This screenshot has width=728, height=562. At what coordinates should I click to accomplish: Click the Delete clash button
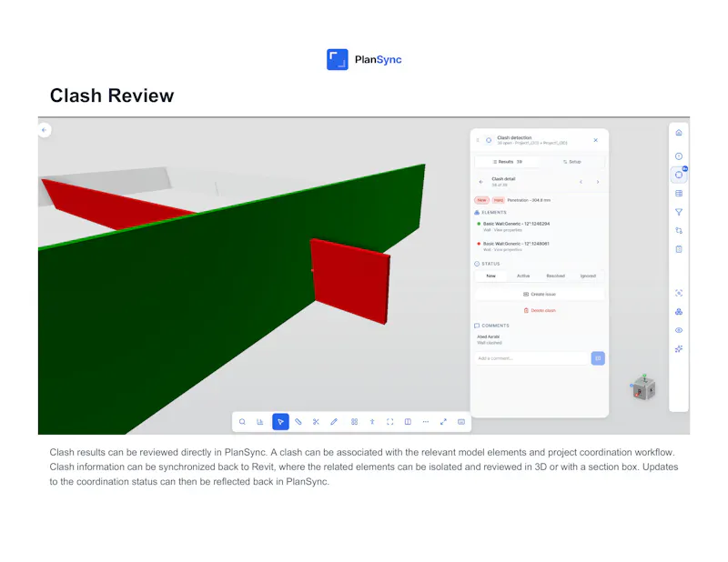click(540, 310)
